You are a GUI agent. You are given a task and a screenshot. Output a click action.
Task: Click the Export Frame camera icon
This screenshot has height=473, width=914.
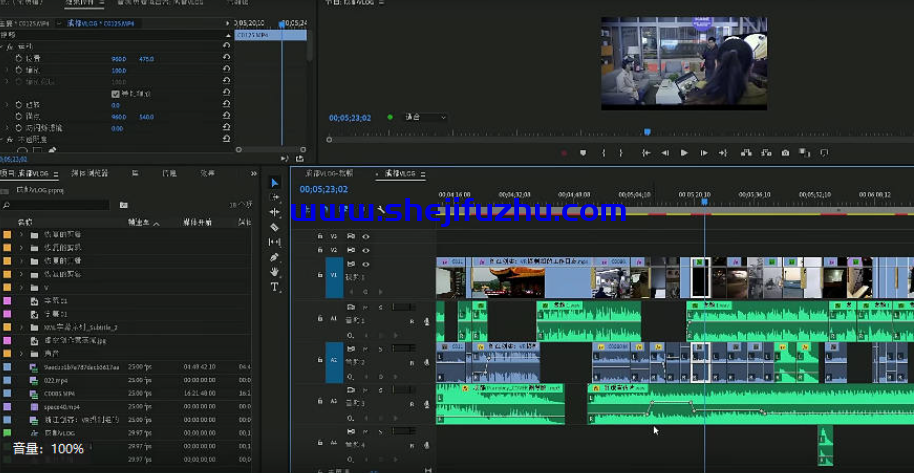[x=785, y=153]
